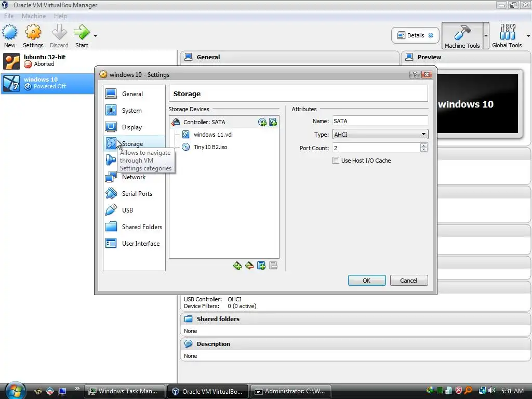Switch to Oracle VM VirtualBox taskbar button
Viewport: 532px width, 399px height.
point(208,391)
